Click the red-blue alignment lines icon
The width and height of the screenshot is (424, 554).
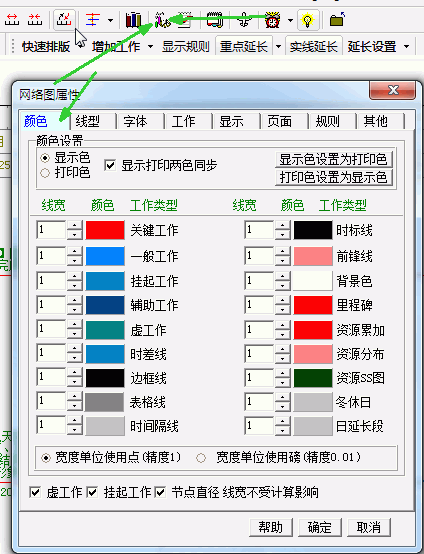(x=93, y=20)
